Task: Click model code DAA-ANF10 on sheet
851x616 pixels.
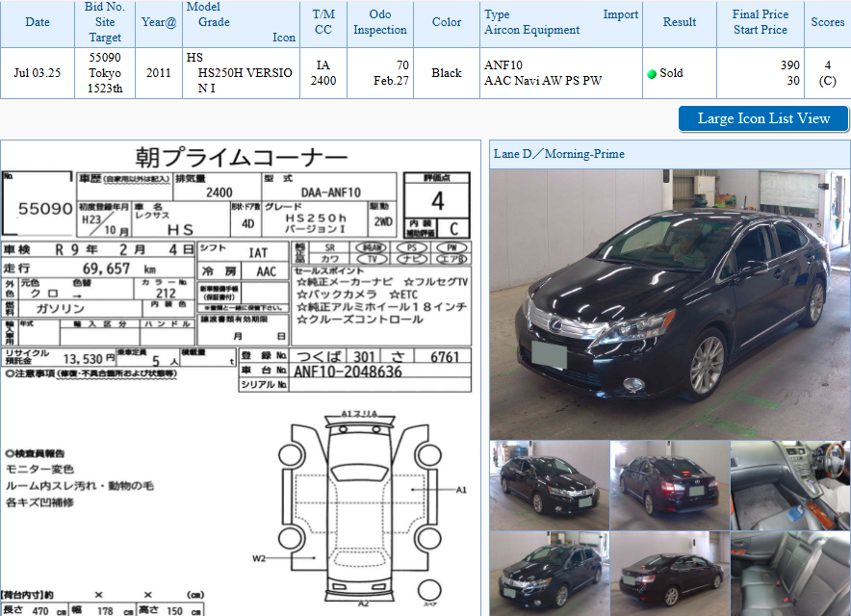Action: coord(331,192)
